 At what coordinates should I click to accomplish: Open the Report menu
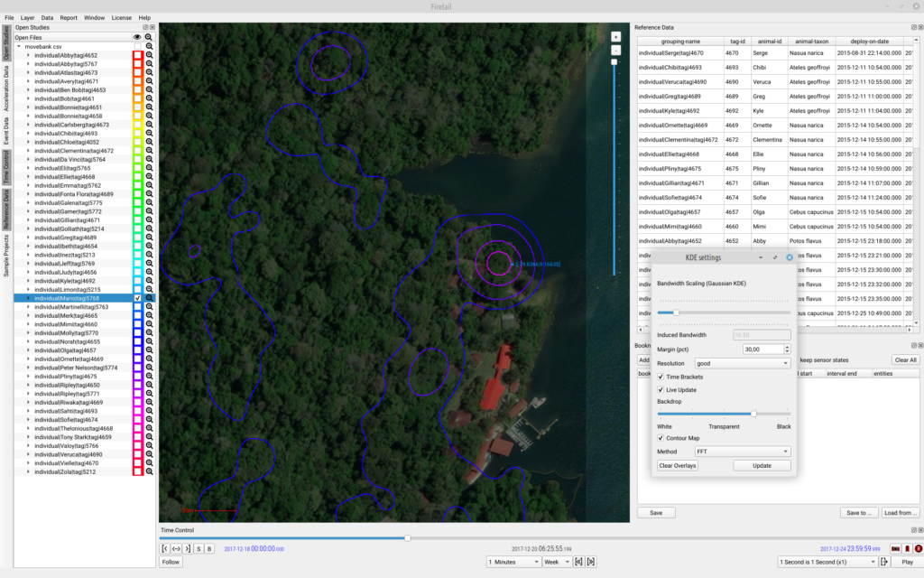[x=69, y=18]
